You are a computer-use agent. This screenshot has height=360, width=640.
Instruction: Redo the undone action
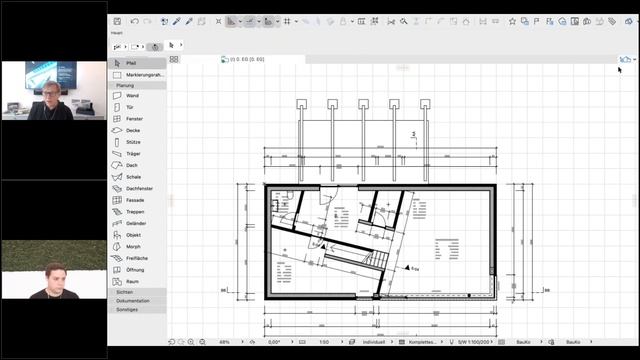(147, 21)
